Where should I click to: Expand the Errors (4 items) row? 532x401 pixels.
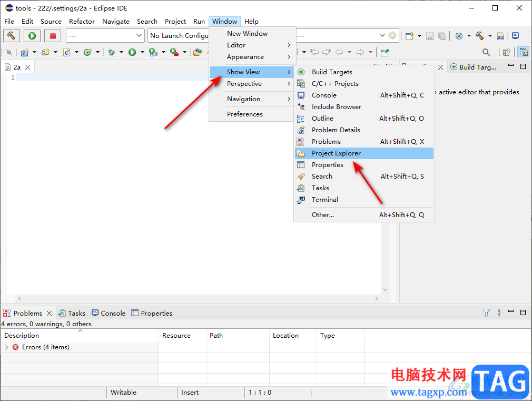coord(6,347)
